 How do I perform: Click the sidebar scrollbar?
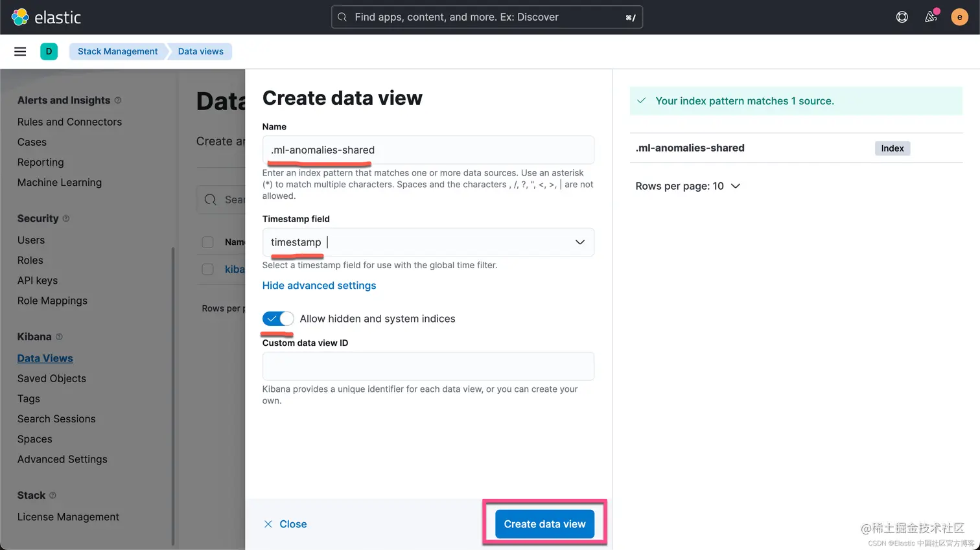tap(172, 395)
